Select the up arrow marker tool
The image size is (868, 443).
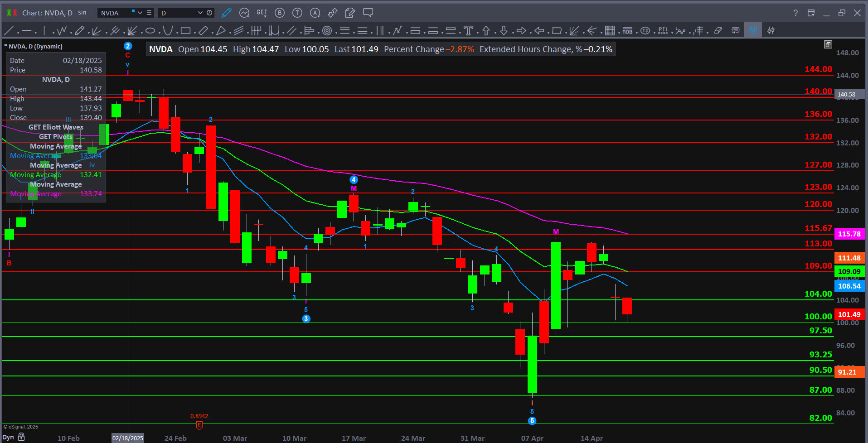click(x=486, y=31)
